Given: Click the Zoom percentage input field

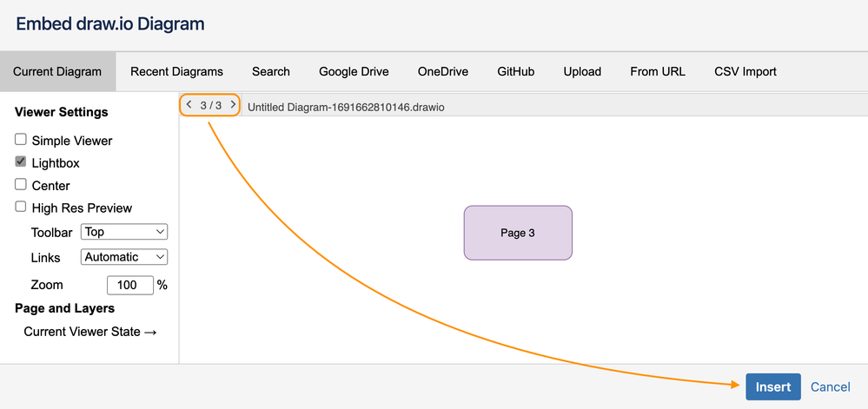Looking at the screenshot, I should 130,285.
